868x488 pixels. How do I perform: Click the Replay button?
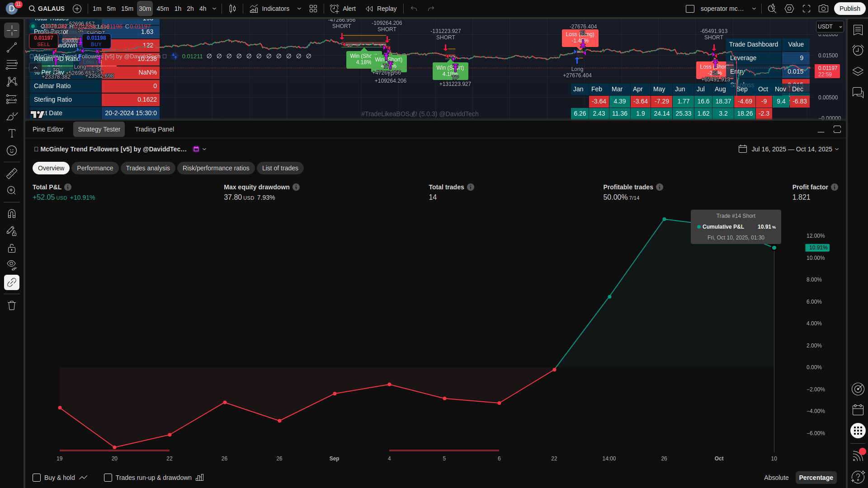coord(381,9)
